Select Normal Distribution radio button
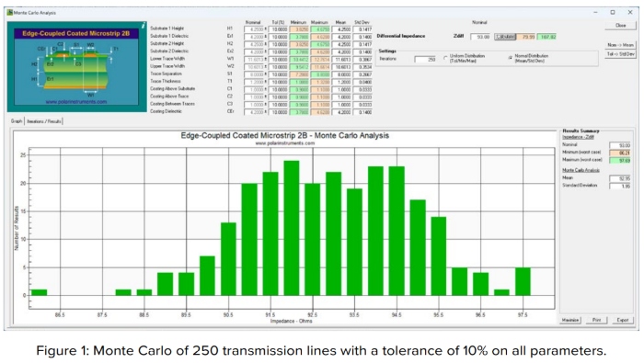 tap(510, 58)
